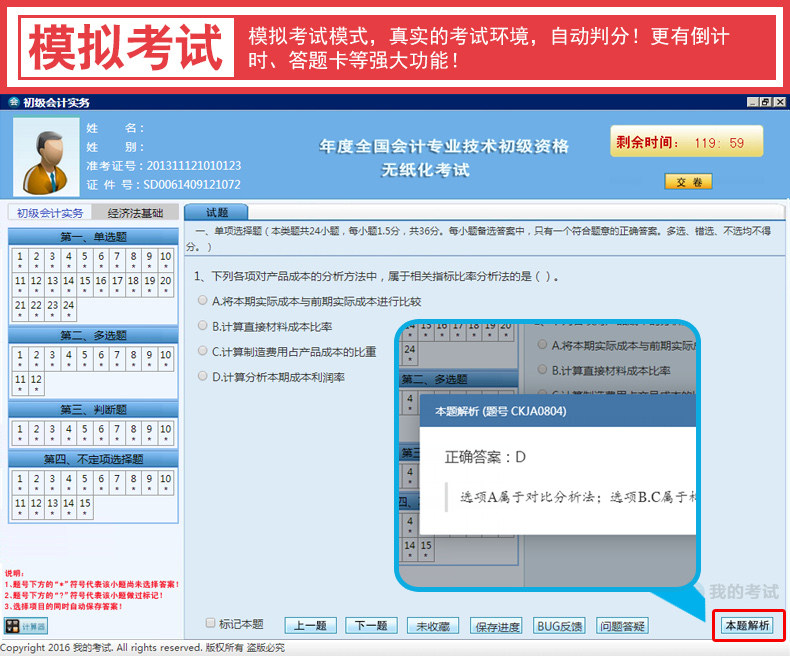Click the 模拟考试 banner title
This screenshot has height=656, width=790.
click(x=126, y=48)
